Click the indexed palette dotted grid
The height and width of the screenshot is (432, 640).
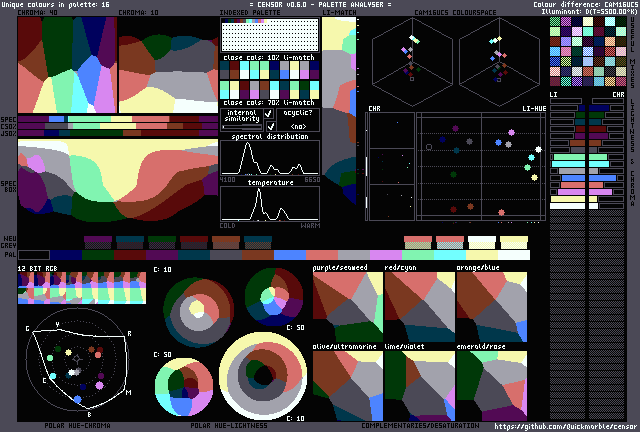point(270,37)
